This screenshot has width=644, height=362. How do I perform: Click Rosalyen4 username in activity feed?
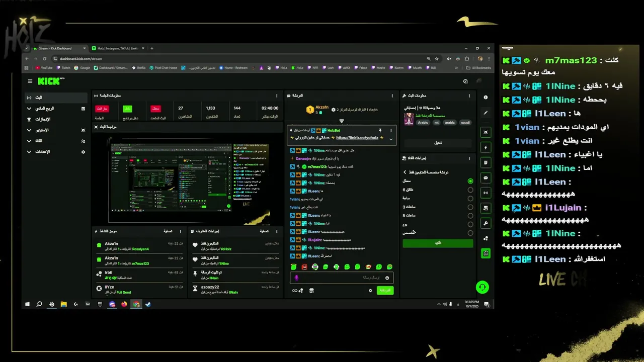[140, 249]
